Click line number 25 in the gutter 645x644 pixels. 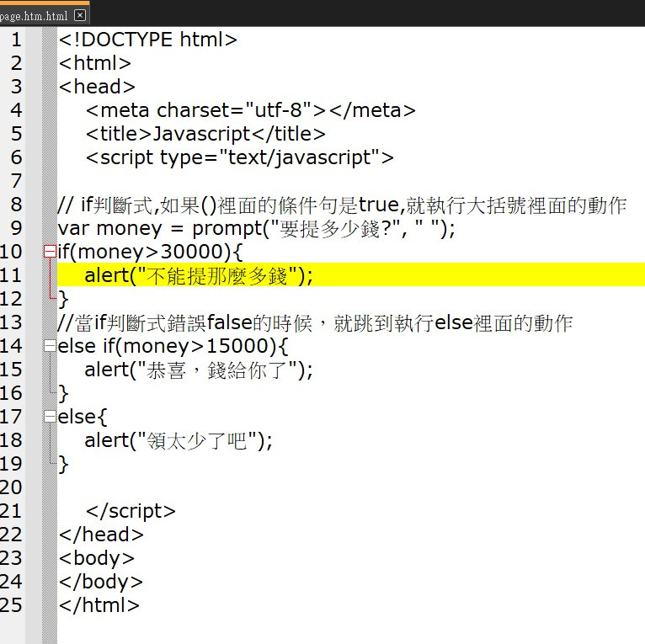pyautogui.click(x=11, y=605)
